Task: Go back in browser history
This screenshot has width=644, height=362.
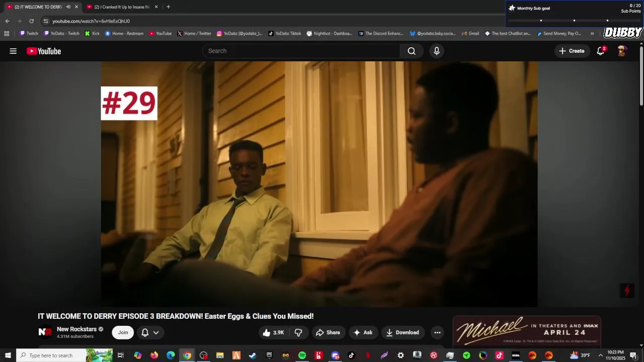Action: coord(7,21)
